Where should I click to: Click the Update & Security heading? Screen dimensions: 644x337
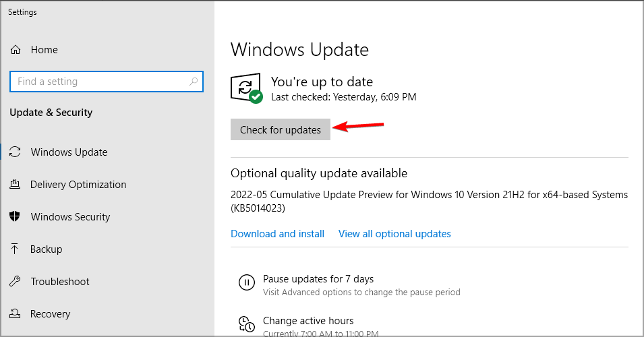[x=51, y=113]
